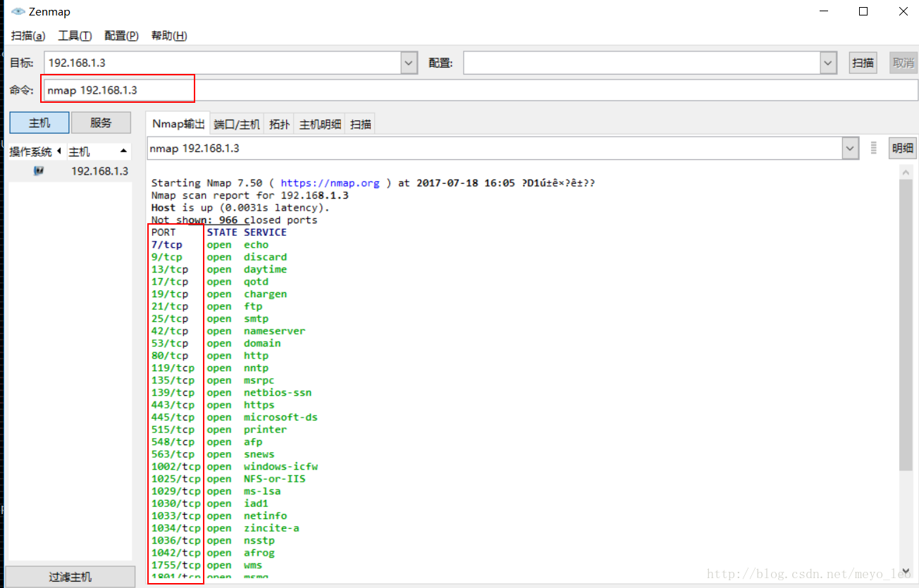
Task: Click the target field containing 192.168.1.3
Action: coord(223,63)
